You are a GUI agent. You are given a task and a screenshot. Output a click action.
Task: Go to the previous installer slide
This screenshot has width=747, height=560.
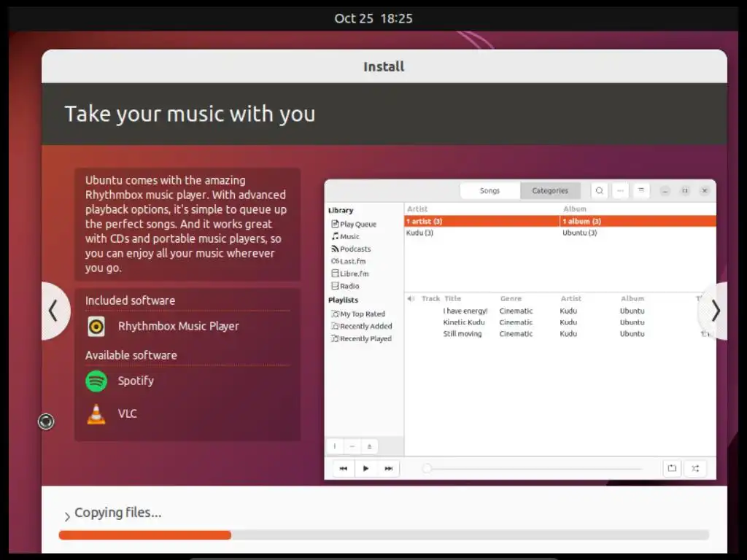(54, 311)
